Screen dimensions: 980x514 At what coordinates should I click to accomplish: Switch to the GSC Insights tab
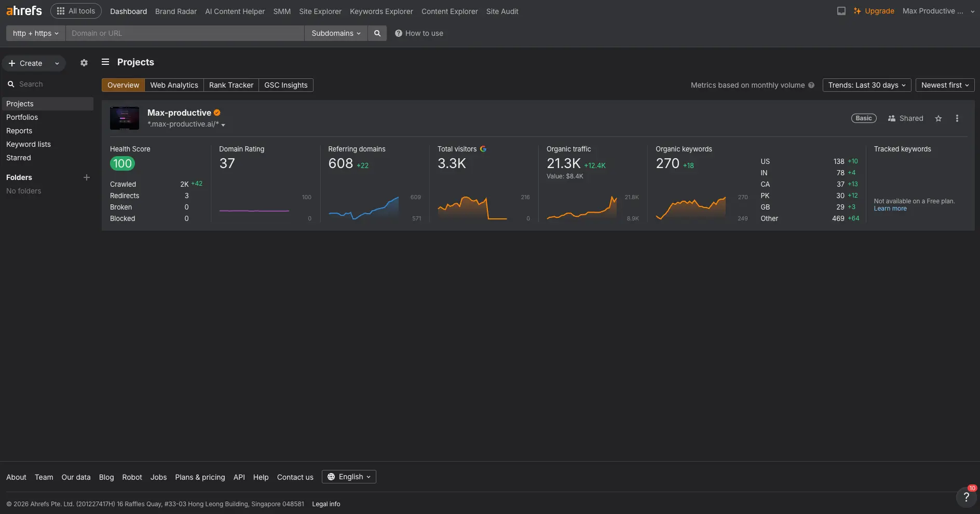pyautogui.click(x=286, y=85)
